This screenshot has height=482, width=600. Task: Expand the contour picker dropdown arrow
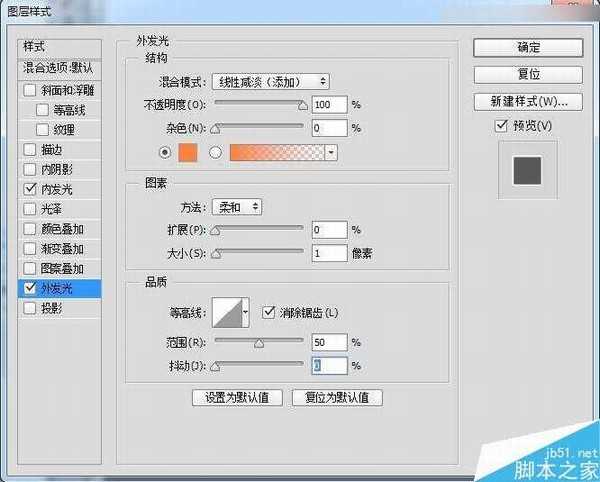[245, 313]
